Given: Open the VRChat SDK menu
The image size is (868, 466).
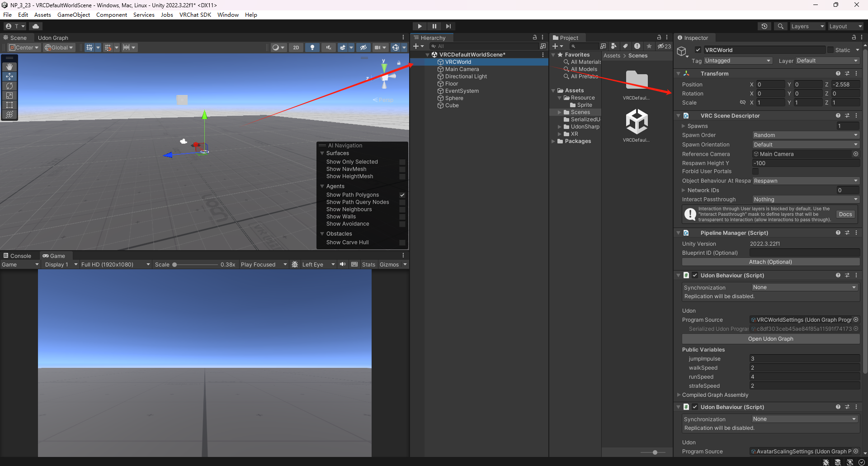Looking at the screenshot, I should point(195,15).
